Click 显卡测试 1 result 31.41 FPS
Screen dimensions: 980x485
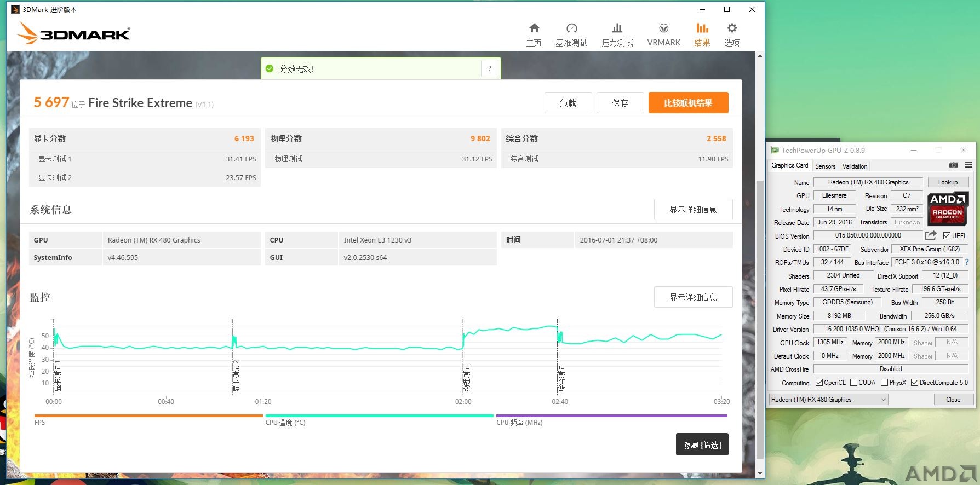pyautogui.click(x=241, y=159)
